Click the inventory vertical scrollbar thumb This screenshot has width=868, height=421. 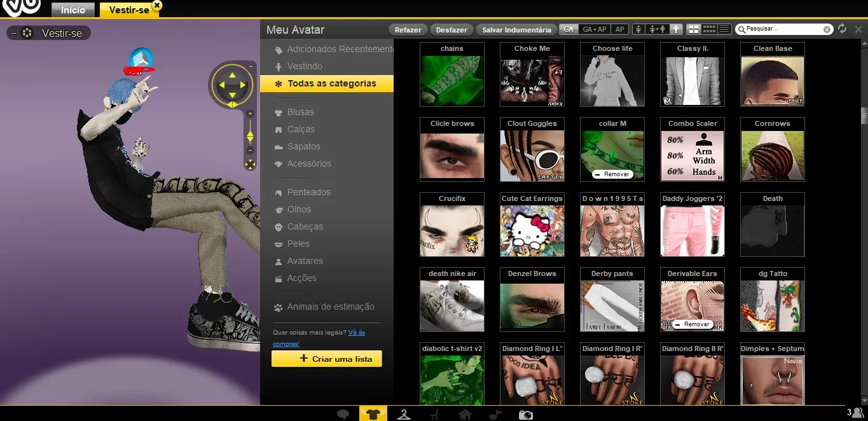(x=864, y=115)
